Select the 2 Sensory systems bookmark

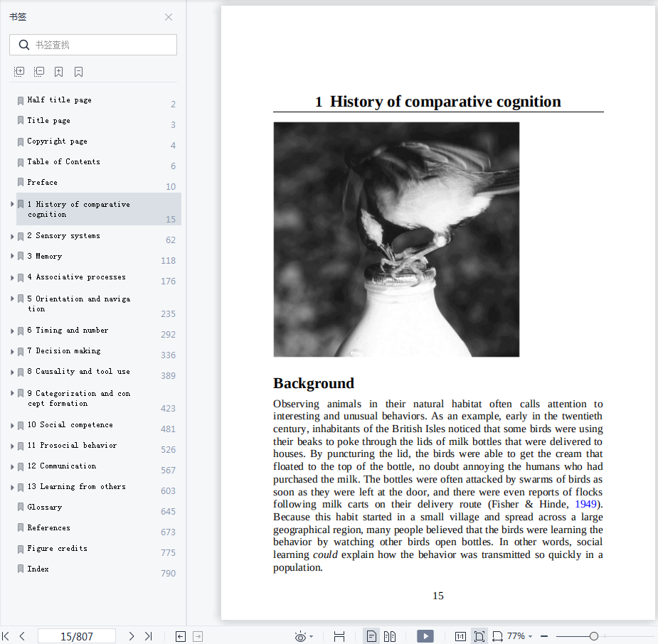coord(63,235)
